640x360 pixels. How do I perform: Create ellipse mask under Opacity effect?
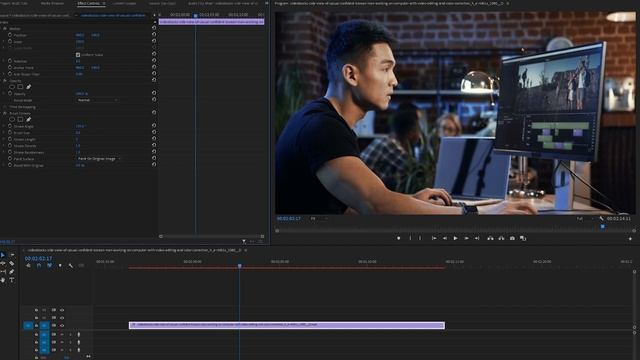(12, 87)
